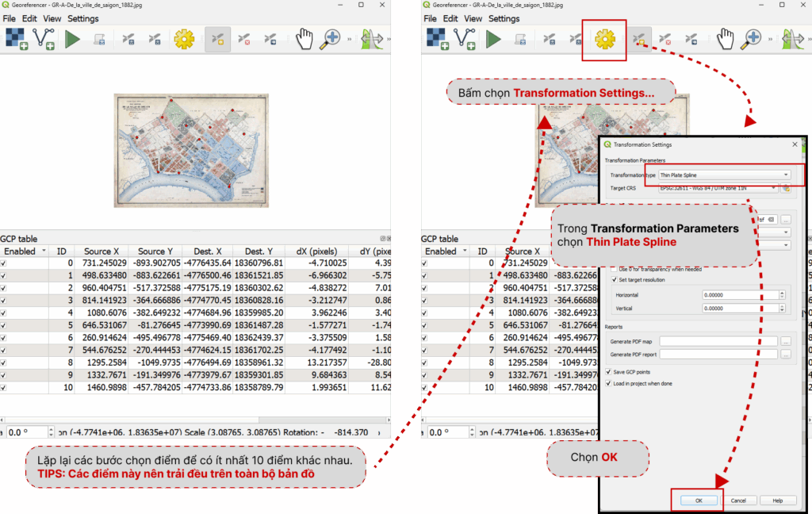Expand toolbar overflow chevron in left window
This screenshot has width=812, height=514.
tap(349, 40)
